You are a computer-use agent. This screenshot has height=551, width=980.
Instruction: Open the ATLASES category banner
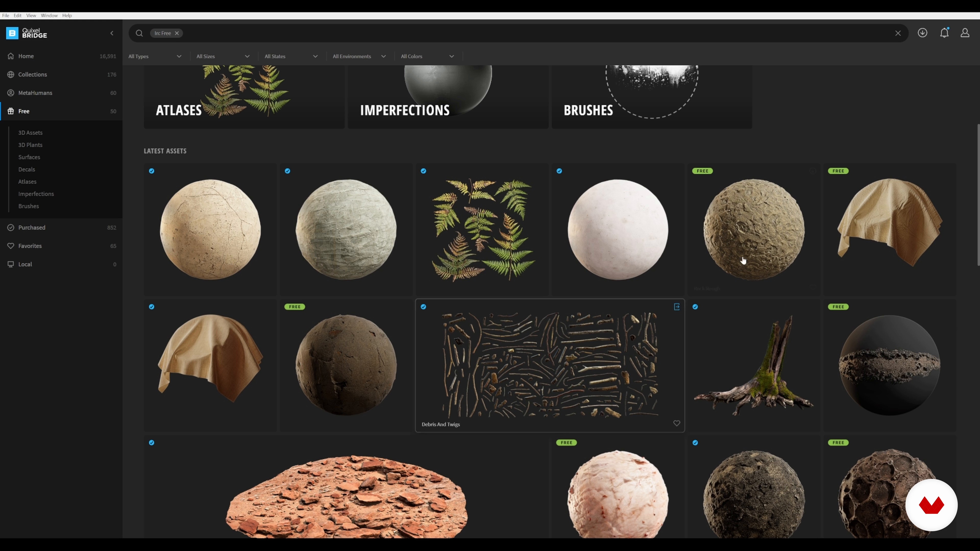click(x=244, y=97)
